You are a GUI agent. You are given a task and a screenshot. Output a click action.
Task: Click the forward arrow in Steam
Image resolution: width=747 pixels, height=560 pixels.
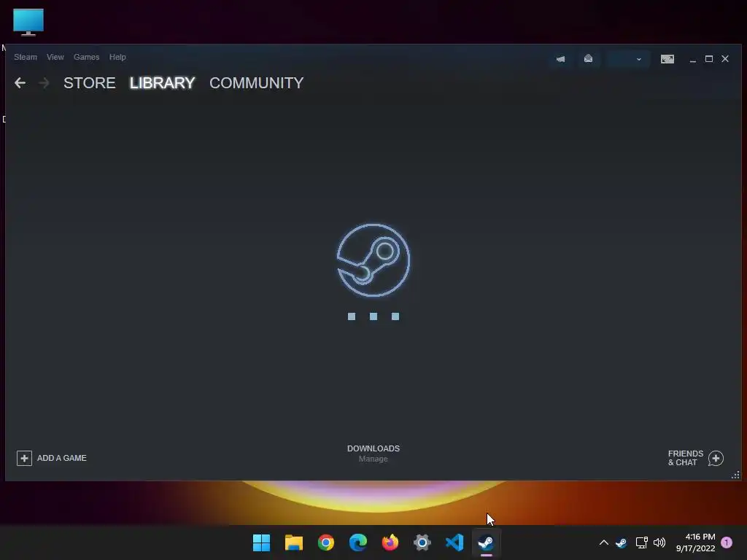(44, 83)
